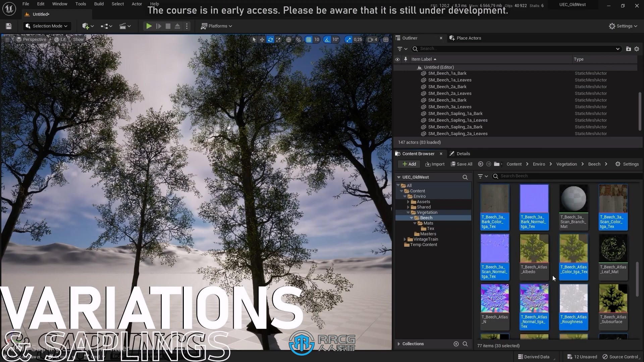This screenshot has width=644, height=362.
Task: Toggle scale snapping icon
Action: 348,40
